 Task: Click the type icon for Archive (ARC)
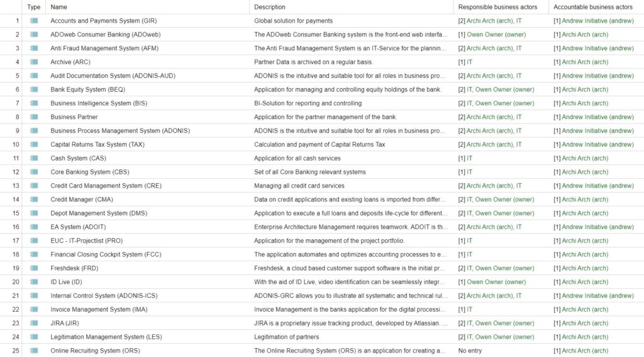pos(34,62)
